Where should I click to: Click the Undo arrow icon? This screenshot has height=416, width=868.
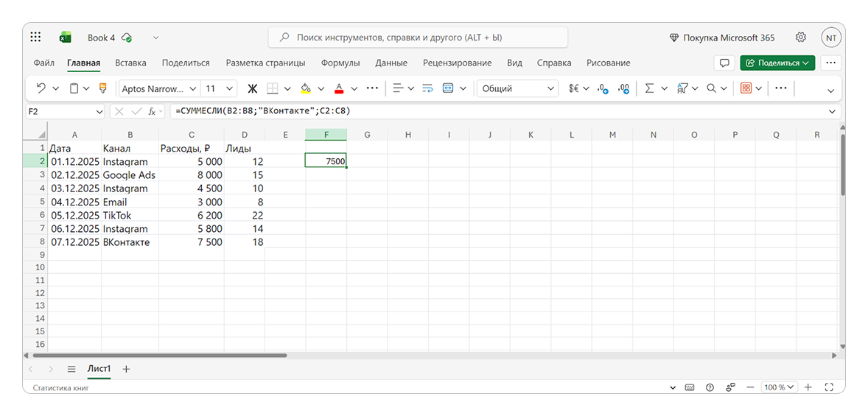[41, 88]
